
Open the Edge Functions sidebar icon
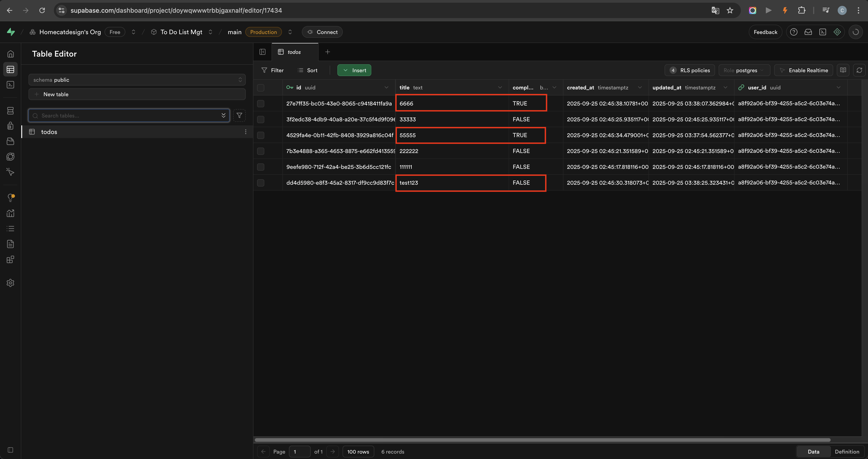tap(10, 157)
